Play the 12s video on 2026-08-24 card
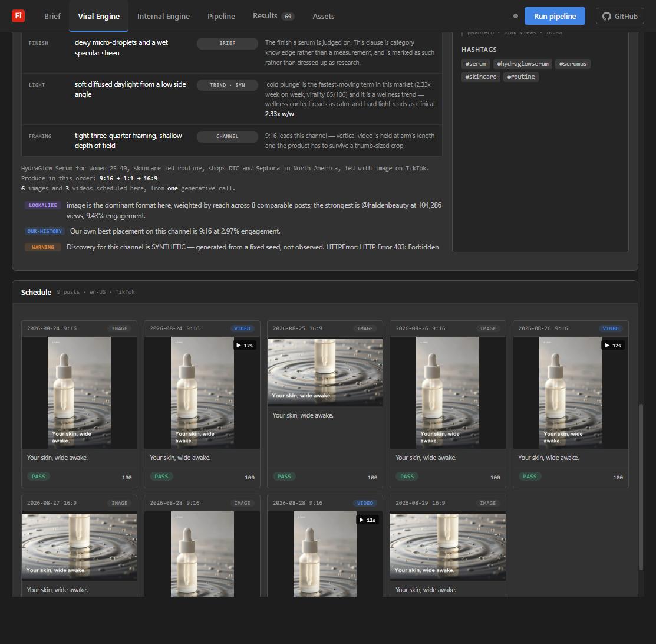656x644 pixels. tap(245, 346)
